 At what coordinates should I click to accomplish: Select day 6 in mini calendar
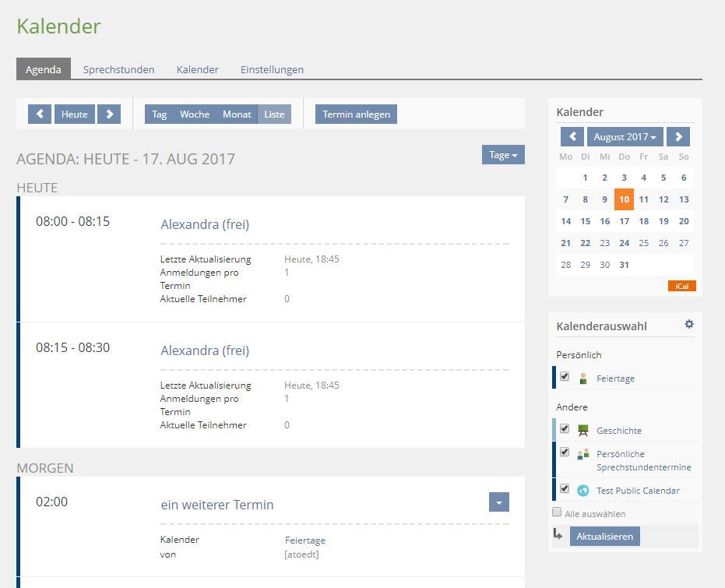pos(684,178)
